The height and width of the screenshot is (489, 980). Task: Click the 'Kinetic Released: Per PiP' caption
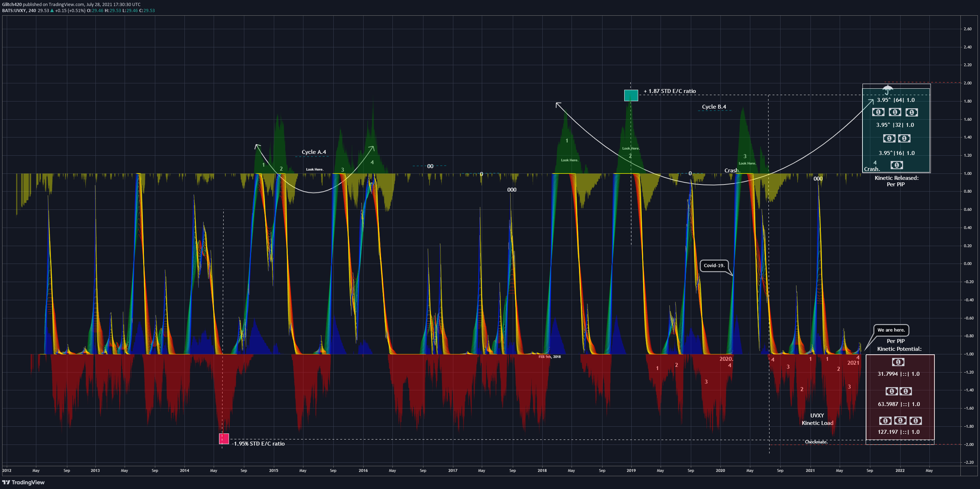pyautogui.click(x=896, y=181)
